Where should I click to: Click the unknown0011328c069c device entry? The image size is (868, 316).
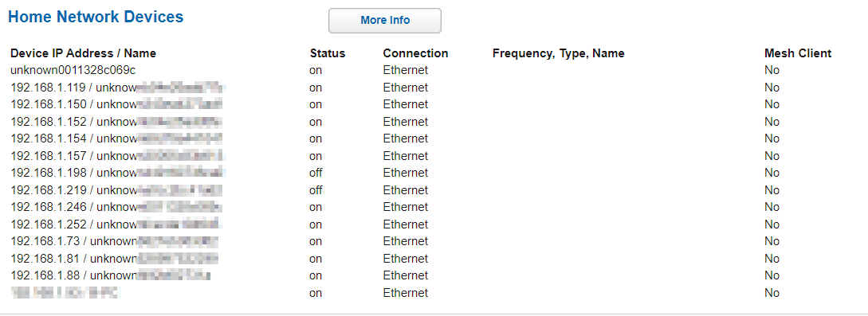(x=73, y=70)
